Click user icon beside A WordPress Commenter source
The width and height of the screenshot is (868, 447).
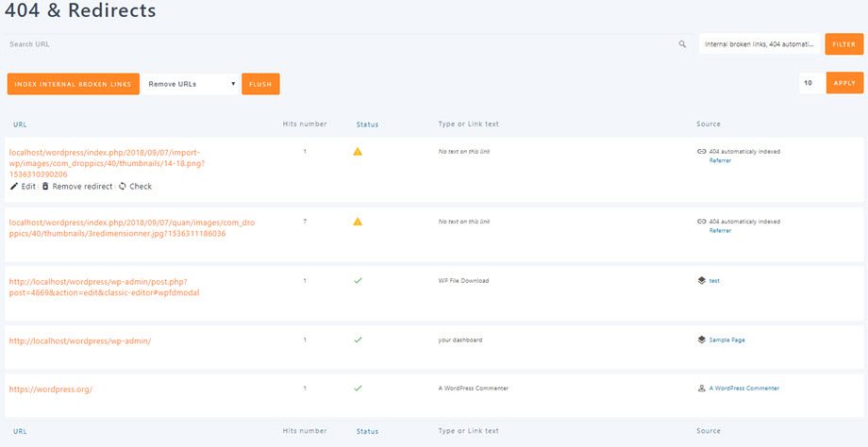coord(701,388)
